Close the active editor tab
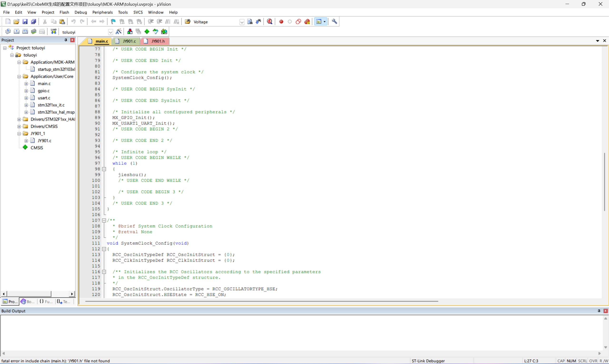The height and width of the screenshot is (364, 609). (604, 41)
